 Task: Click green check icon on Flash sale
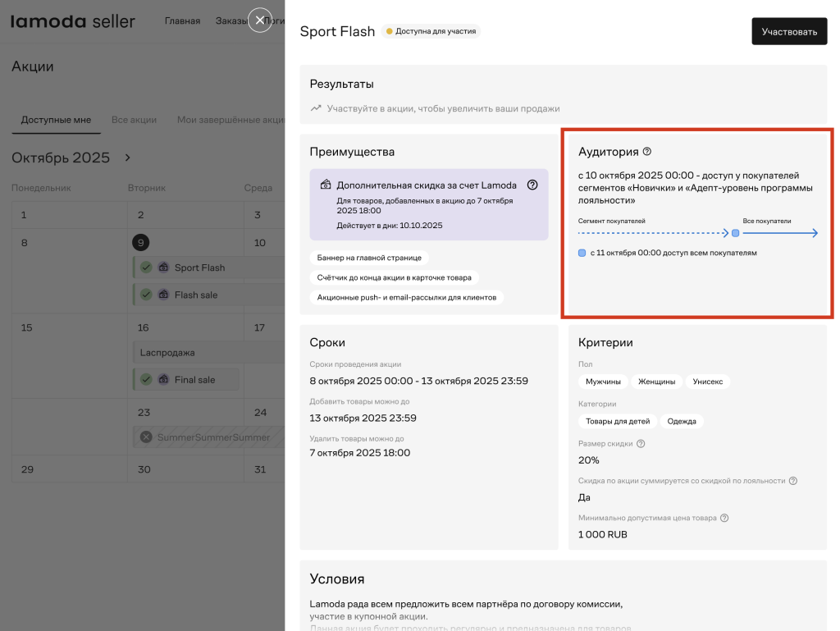[x=146, y=295]
